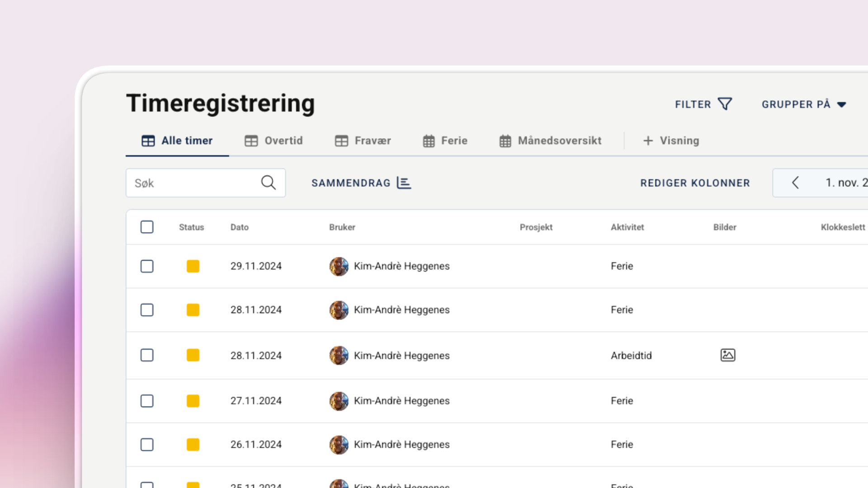
Task: Click table icon on Fravær tab
Action: pyautogui.click(x=341, y=141)
